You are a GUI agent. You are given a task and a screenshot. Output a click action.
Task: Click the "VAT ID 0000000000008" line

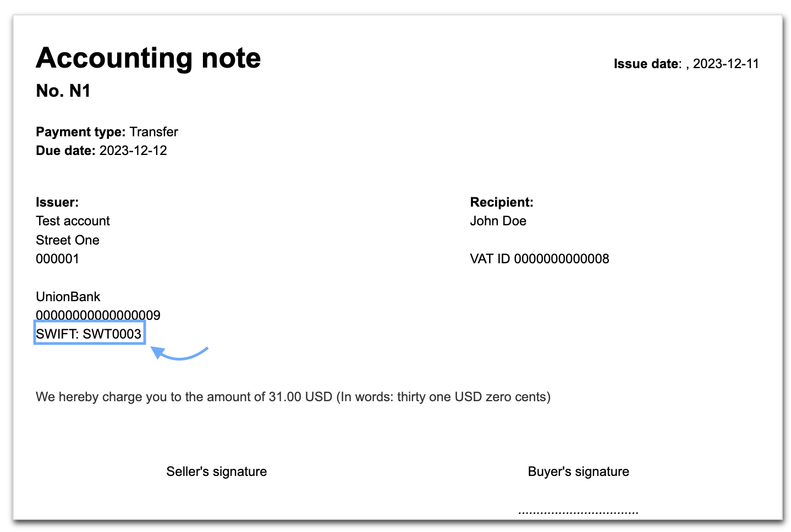(539, 259)
